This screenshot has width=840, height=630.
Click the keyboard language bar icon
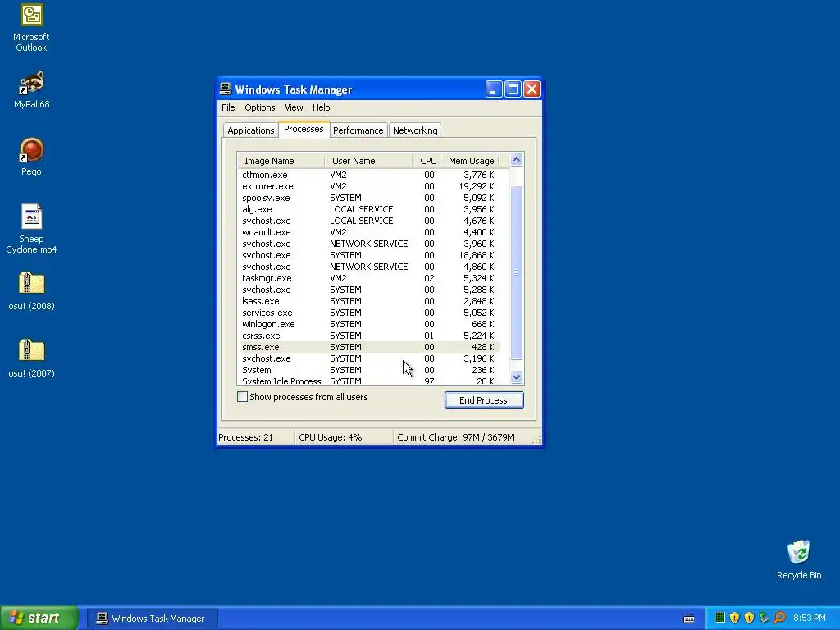coord(689,619)
